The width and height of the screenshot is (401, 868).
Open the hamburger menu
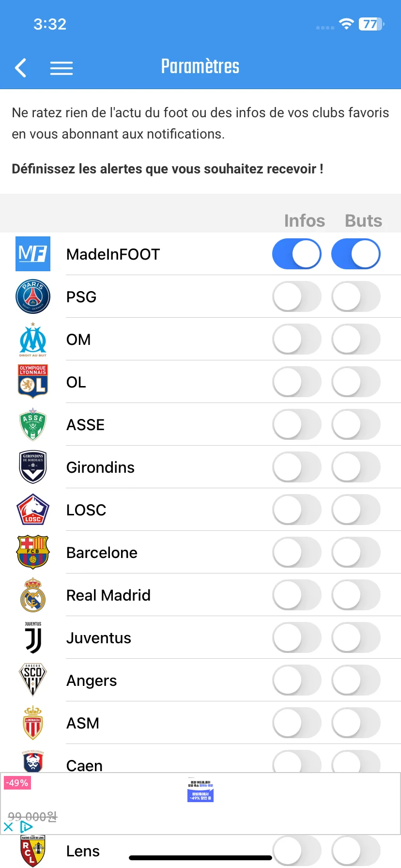[62, 68]
